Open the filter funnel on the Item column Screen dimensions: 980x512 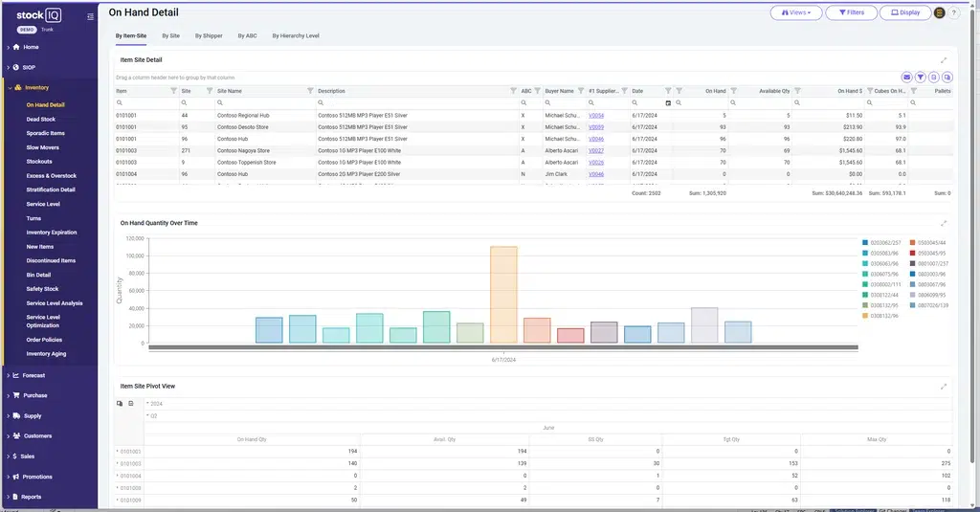click(174, 91)
